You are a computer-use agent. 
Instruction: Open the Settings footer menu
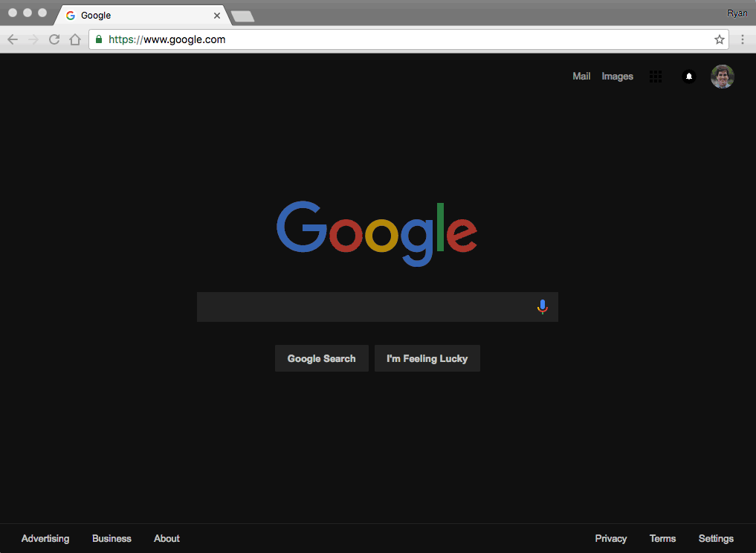point(716,539)
